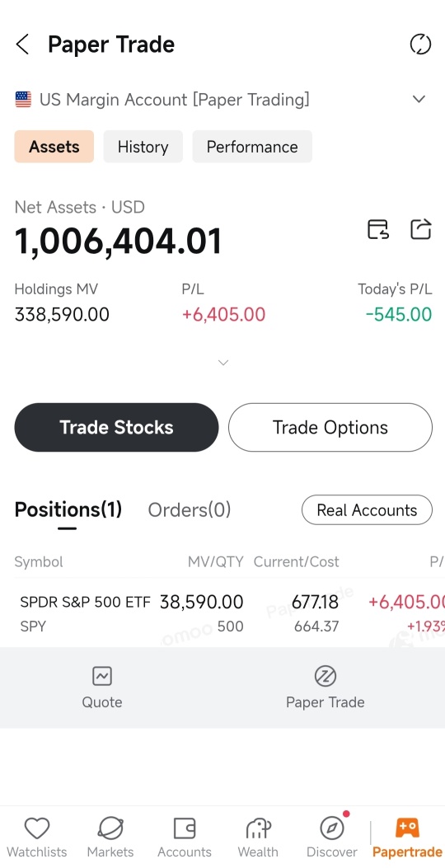Expand more asset details chevron

(x=223, y=363)
